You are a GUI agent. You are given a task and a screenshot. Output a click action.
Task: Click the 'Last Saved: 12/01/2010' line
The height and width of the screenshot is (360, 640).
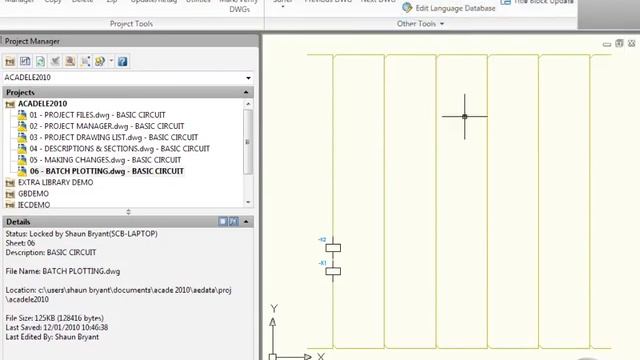(57, 327)
